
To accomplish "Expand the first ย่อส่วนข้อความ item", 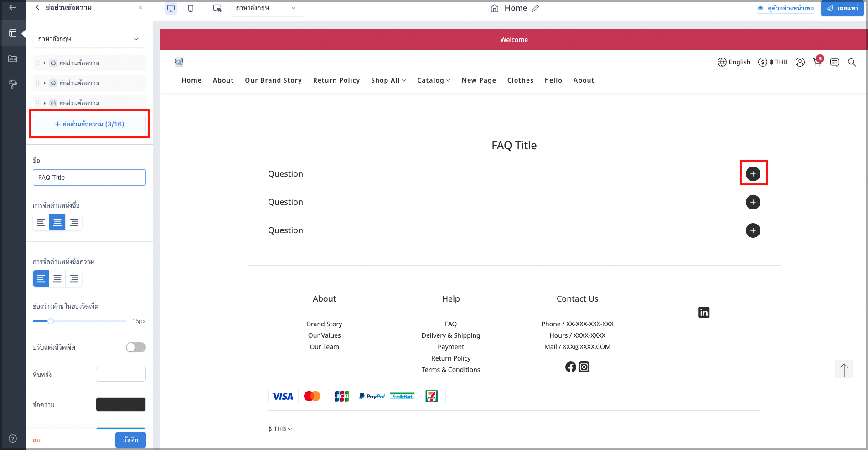I will point(44,63).
